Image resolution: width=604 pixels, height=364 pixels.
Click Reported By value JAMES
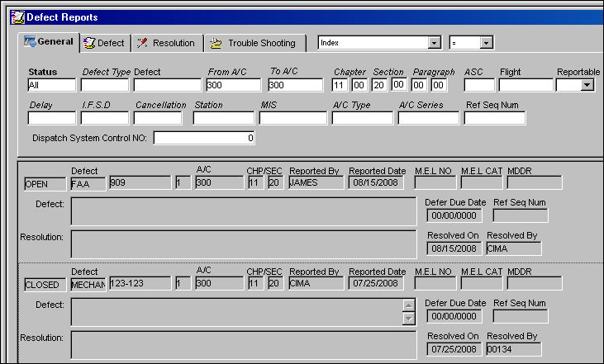click(316, 182)
